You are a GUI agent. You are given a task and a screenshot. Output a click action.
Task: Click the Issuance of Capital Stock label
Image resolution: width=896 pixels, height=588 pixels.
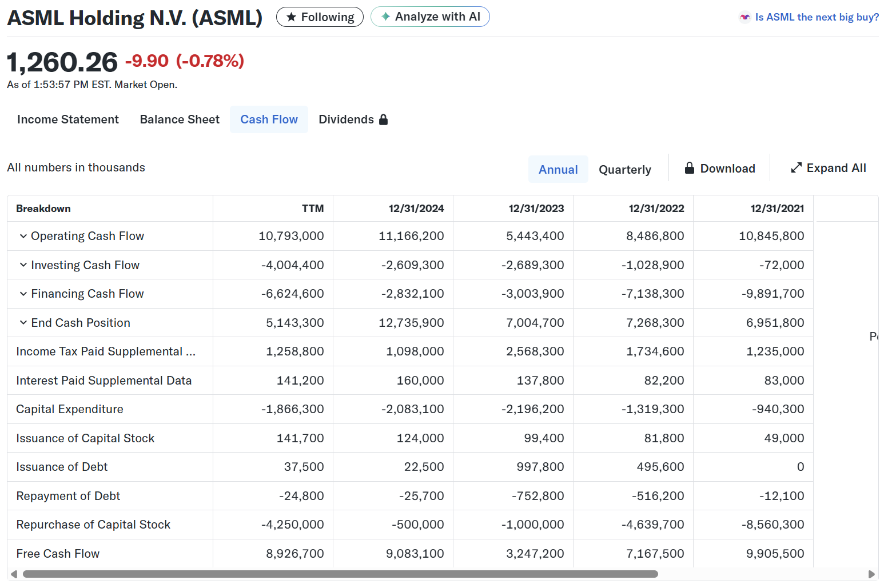(x=85, y=438)
